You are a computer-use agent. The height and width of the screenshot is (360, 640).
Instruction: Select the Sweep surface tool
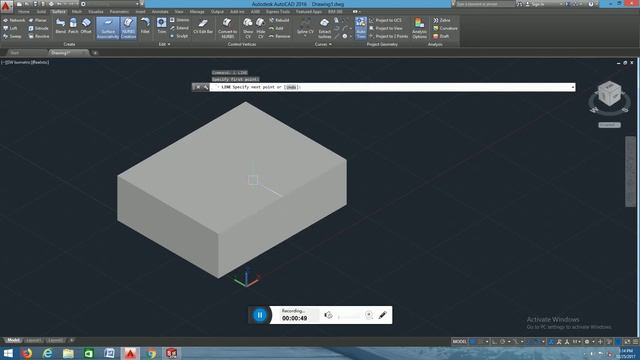coord(12,36)
